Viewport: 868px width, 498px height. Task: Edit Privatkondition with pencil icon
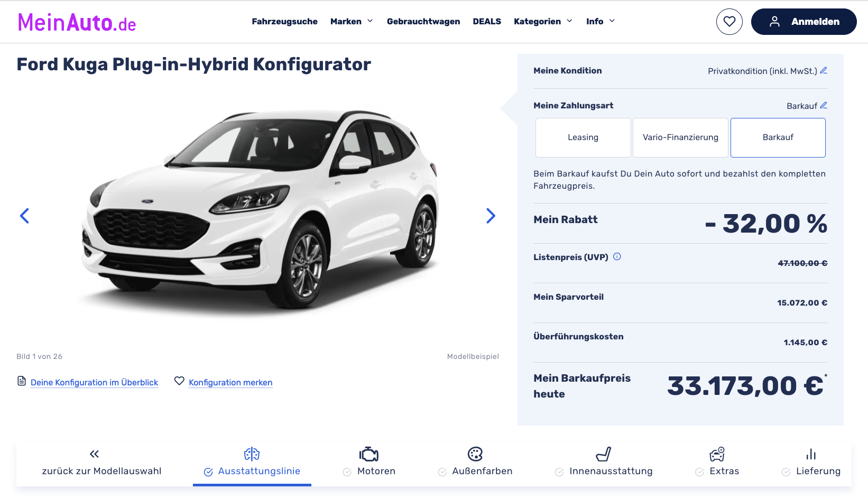(x=824, y=70)
